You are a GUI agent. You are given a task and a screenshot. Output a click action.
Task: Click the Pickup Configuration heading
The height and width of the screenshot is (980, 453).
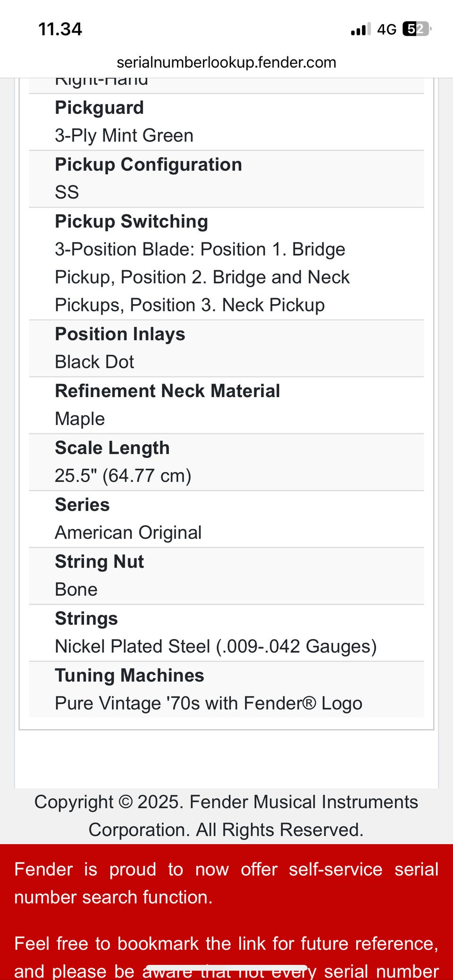148,165
